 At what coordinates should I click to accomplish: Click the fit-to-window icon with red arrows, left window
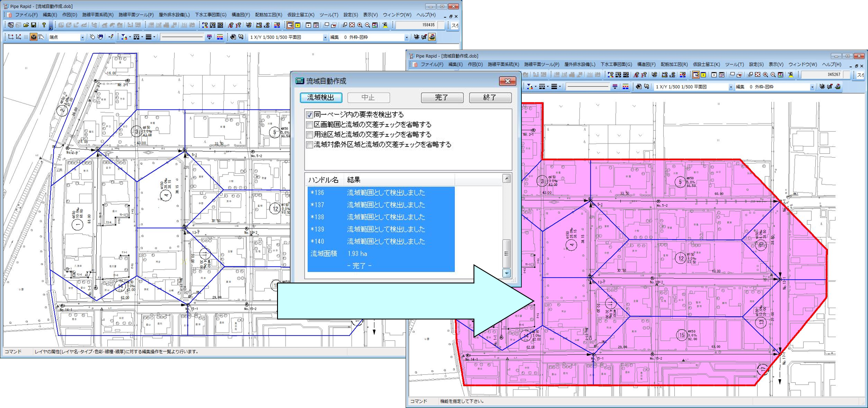(352, 25)
